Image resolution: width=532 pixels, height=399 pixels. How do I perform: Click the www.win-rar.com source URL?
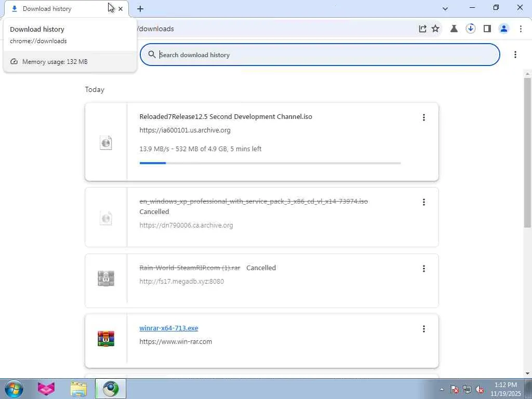[176, 342]
